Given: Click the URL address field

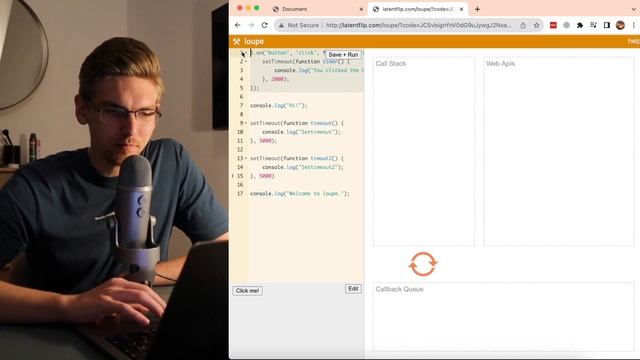Looking at the screenshot, I should coord(418,25).
